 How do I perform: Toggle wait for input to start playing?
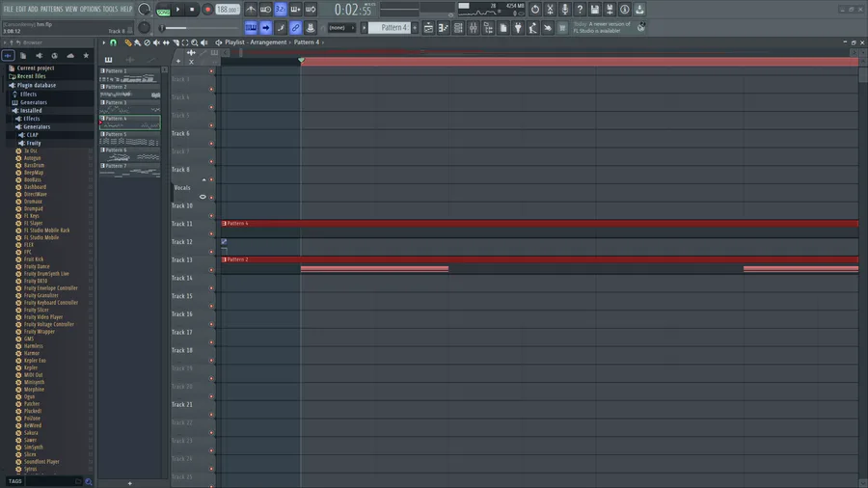pos(266,10)
